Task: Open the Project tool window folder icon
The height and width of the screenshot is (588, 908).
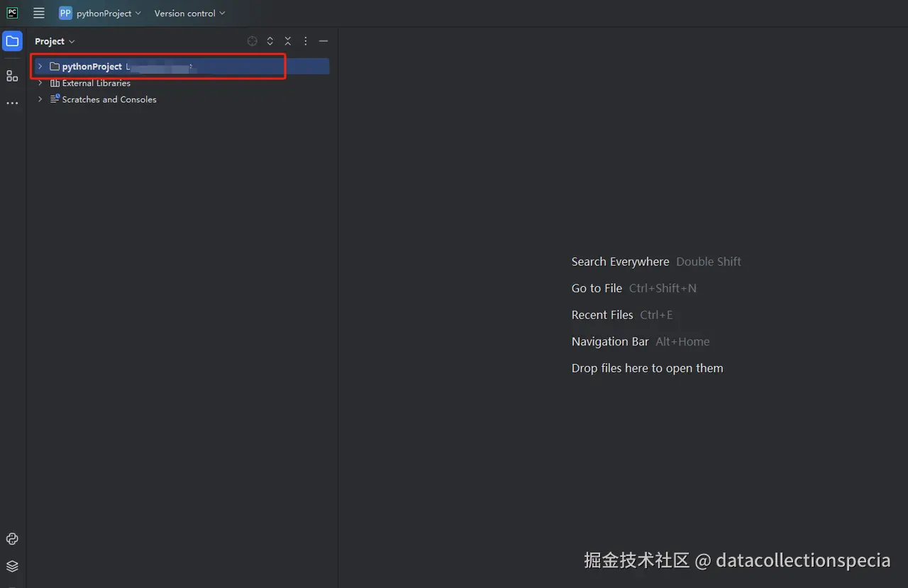Action: coord(12,41)
